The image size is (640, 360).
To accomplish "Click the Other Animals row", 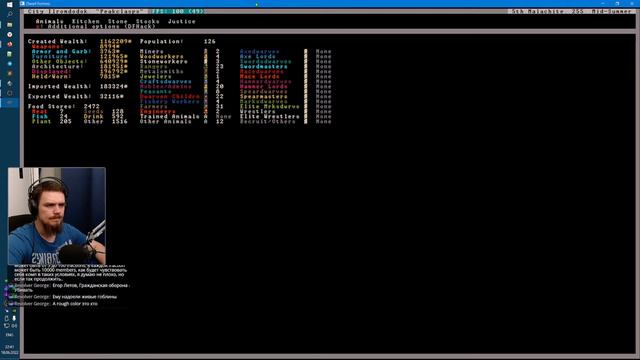I will click(182, 121).
